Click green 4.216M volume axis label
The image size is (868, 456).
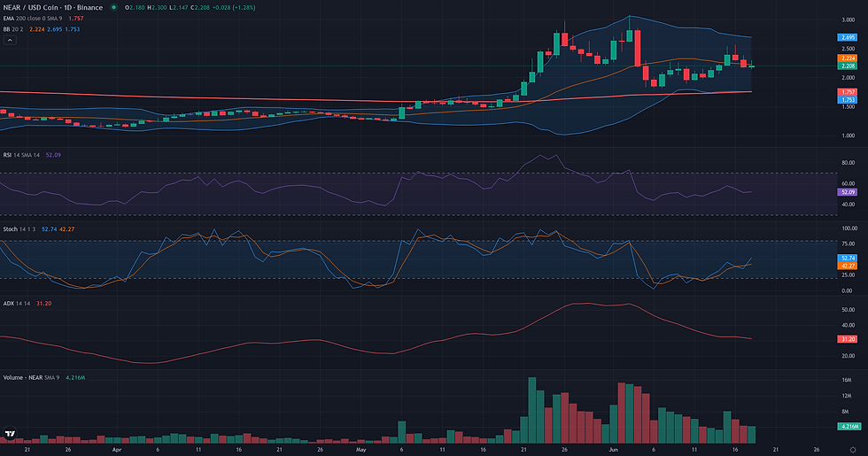pos(849,426)
